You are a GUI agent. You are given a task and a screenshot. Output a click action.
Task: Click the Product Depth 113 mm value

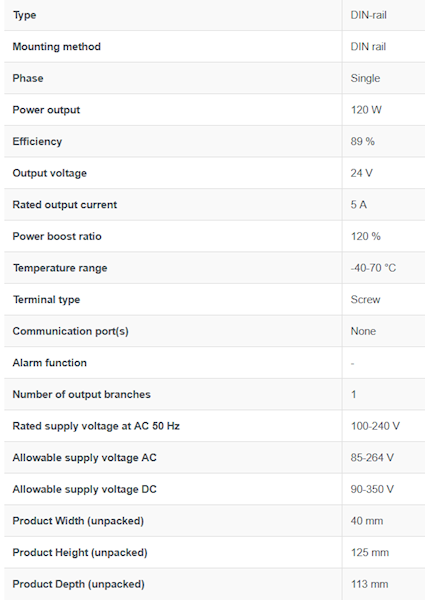pos(370,584)
